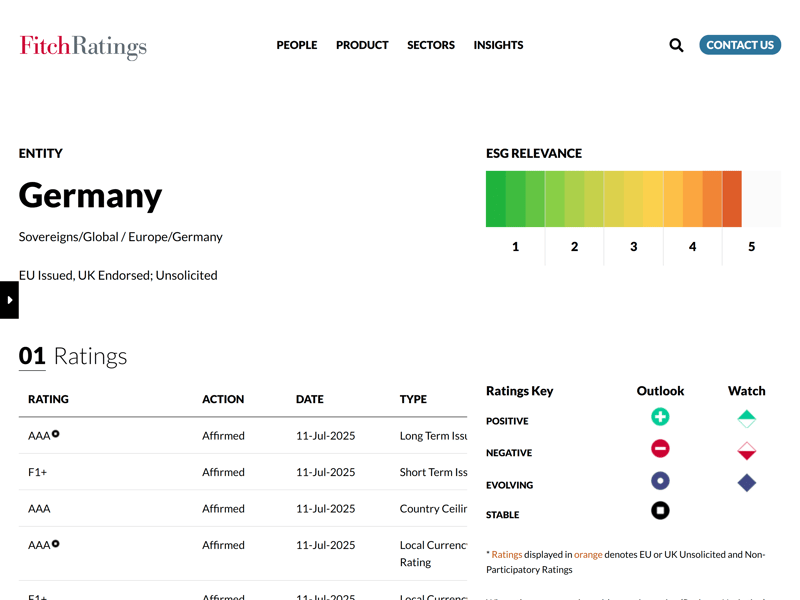Click stable outlook marker on Local Currency AAA

click(x=56, y=543)
